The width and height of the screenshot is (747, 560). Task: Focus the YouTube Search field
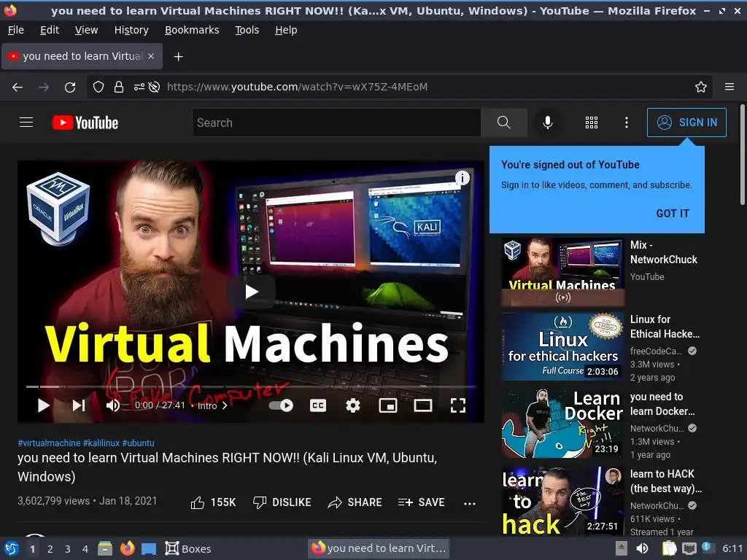point(337,122)
